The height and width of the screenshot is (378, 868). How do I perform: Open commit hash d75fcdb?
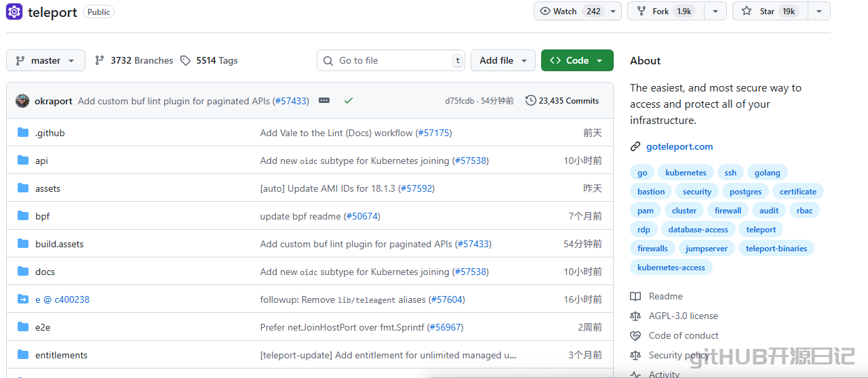coord(460,101)
